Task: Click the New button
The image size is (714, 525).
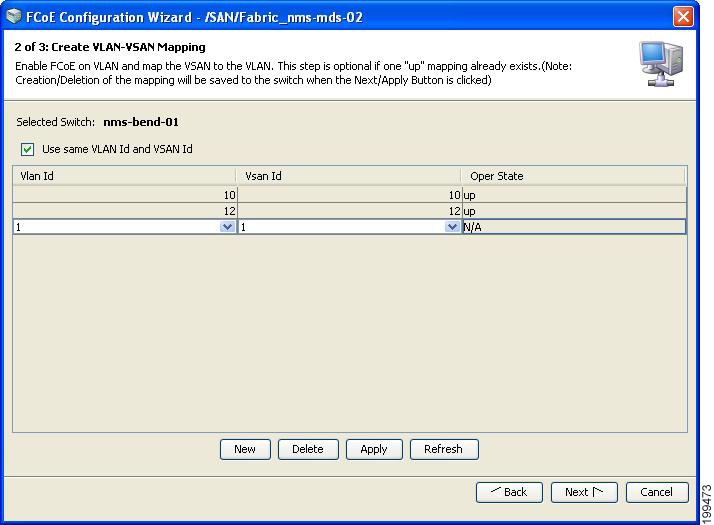Action: coord(245,449)
